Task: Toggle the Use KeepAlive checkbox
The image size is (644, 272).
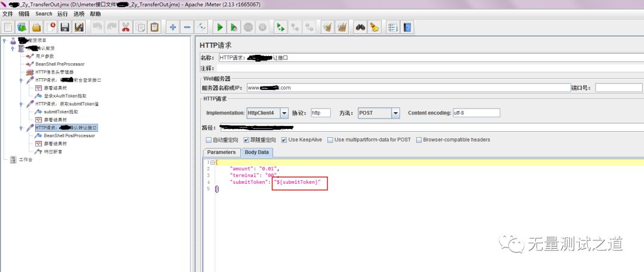Action: click(x=283, y=140)
